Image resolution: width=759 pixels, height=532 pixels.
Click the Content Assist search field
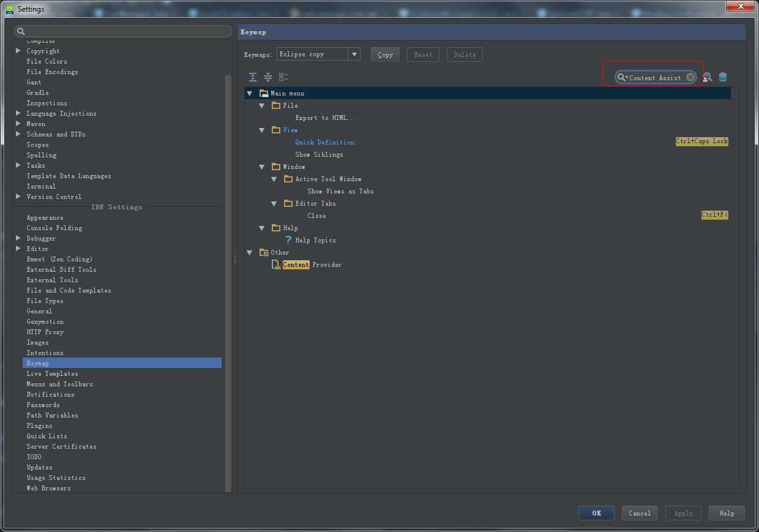coord(656,77)
